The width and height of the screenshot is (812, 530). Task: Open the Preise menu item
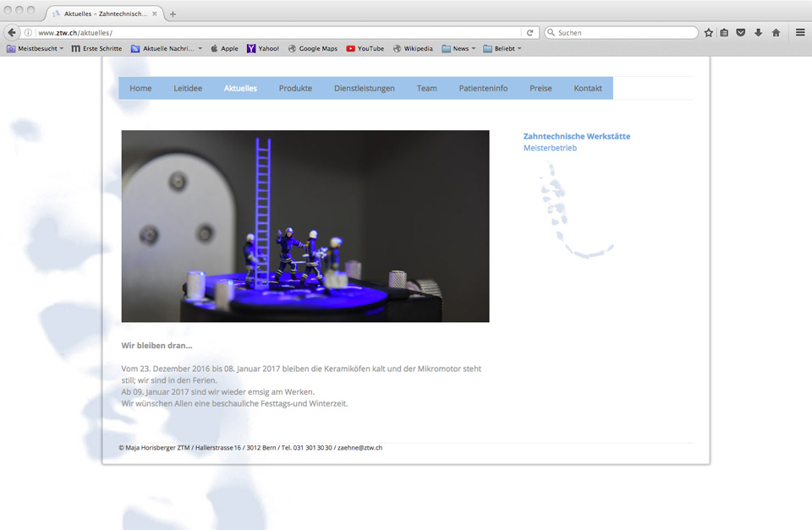540,89
